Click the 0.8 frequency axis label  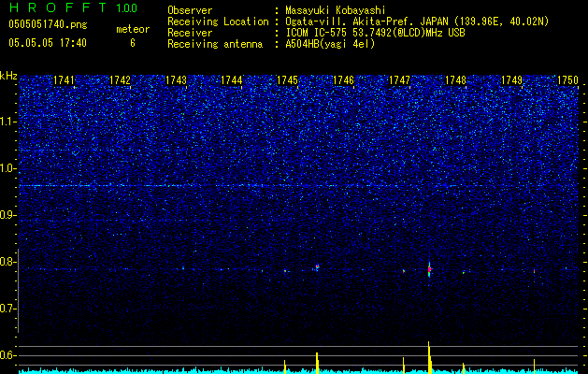8,262
